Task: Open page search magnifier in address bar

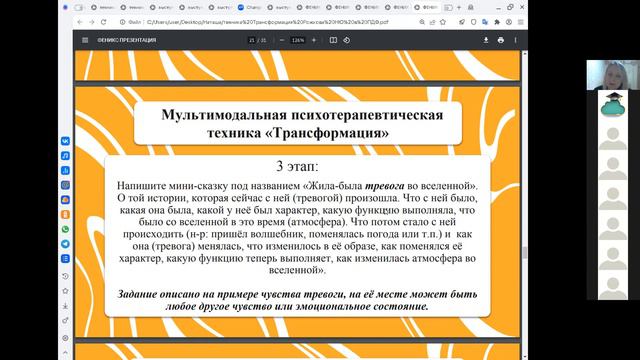Action: coord(422,22)
